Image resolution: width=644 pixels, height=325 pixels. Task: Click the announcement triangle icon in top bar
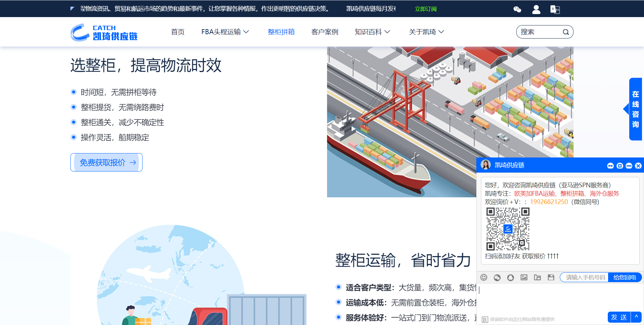[x=72, y=9]
